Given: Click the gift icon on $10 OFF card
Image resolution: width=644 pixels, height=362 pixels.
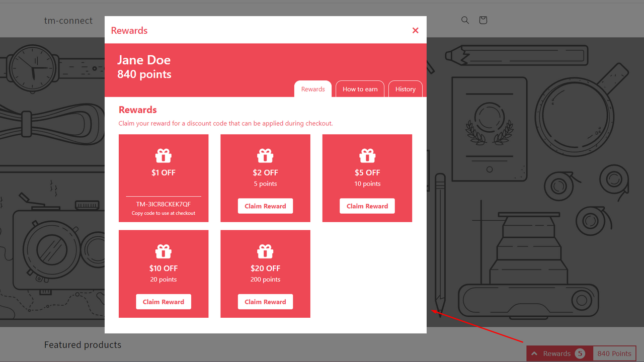Looking at the screenshot, I should click(164, 251).
